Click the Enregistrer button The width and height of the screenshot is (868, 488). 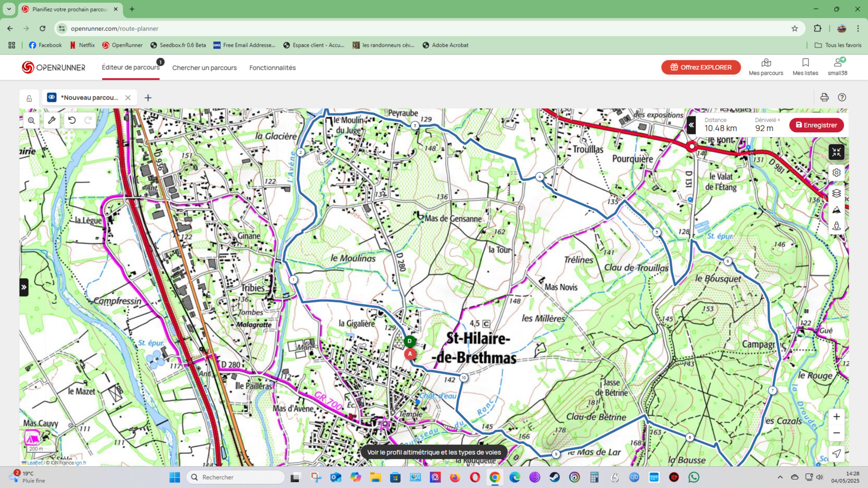point(816,125)
